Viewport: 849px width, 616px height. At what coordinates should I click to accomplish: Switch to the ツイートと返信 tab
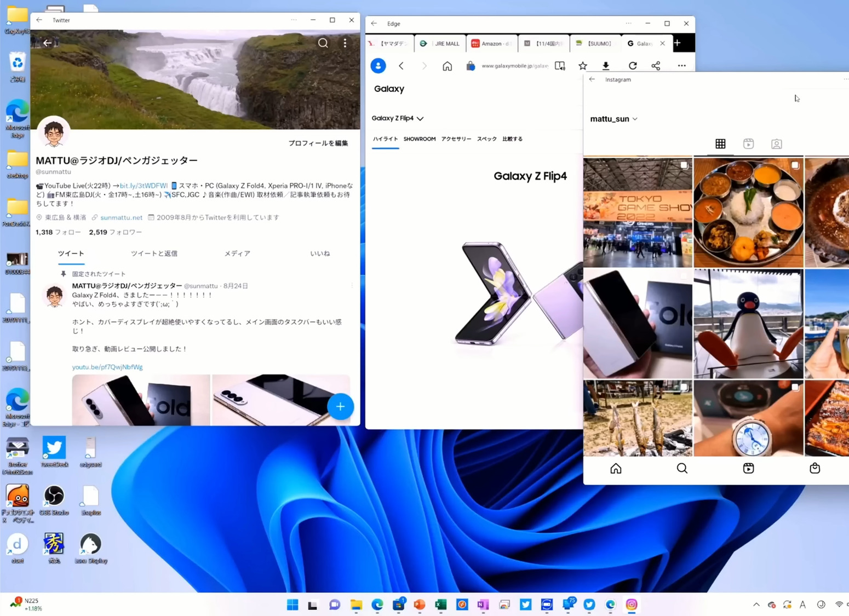tap(154, 254)
